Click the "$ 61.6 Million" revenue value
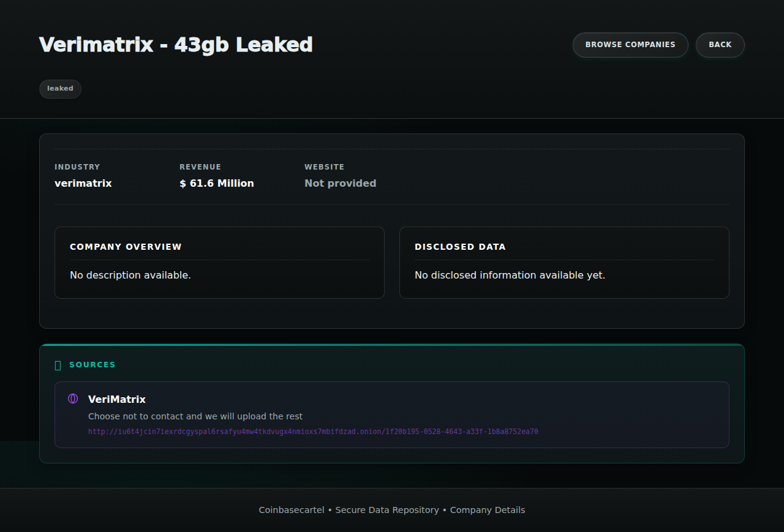Image resolution: width=784 pixels, height=532 pixels. tap(217, 184)
